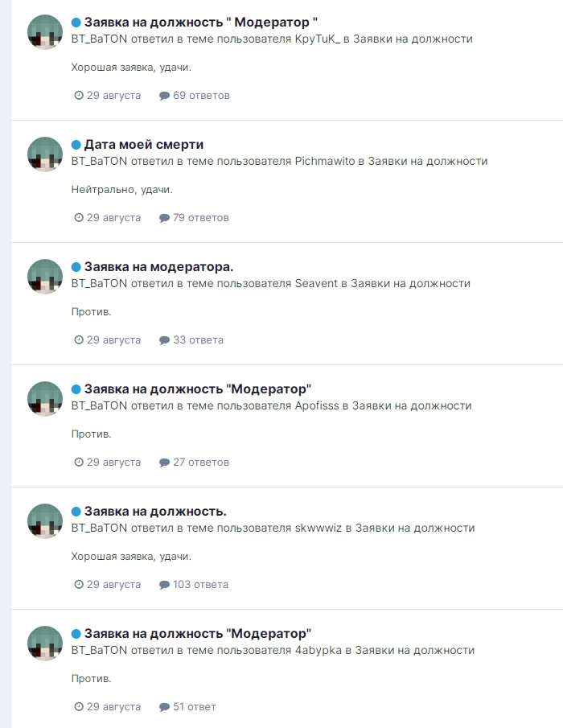This screenshot has height=728, width=563.
Task: Click the clock icon in the Seavent entry
Action: click(x=79, y=339)
